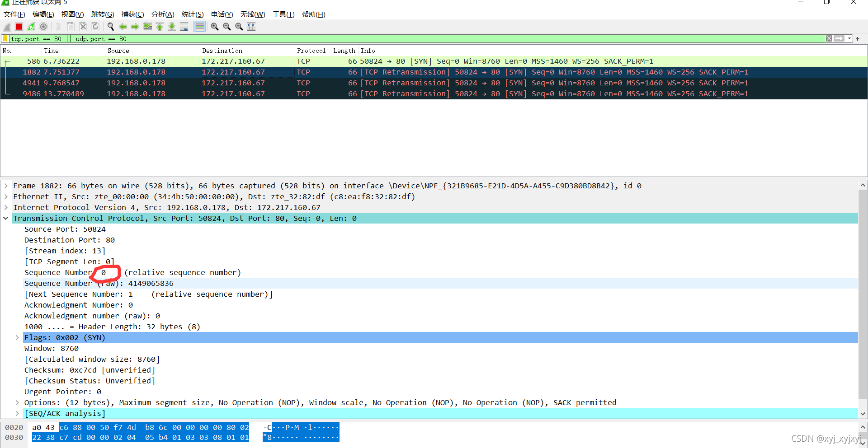Clear the display filter
Screen dimensions: 868x448
coord(829,39)
